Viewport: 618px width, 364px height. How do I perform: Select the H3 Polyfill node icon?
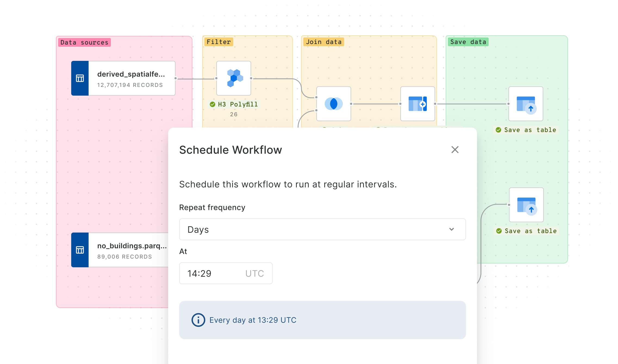233,78
